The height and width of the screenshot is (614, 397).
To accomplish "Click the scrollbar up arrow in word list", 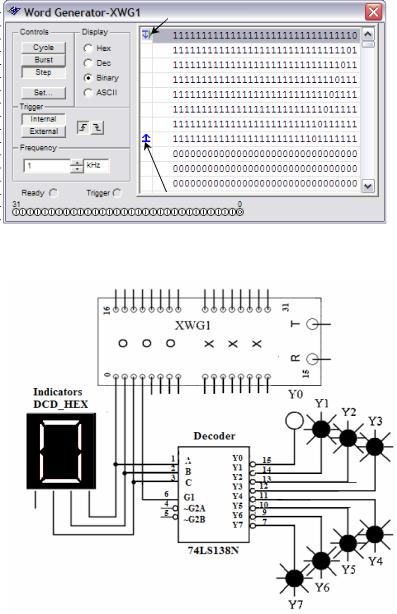I will pos(367,34).
